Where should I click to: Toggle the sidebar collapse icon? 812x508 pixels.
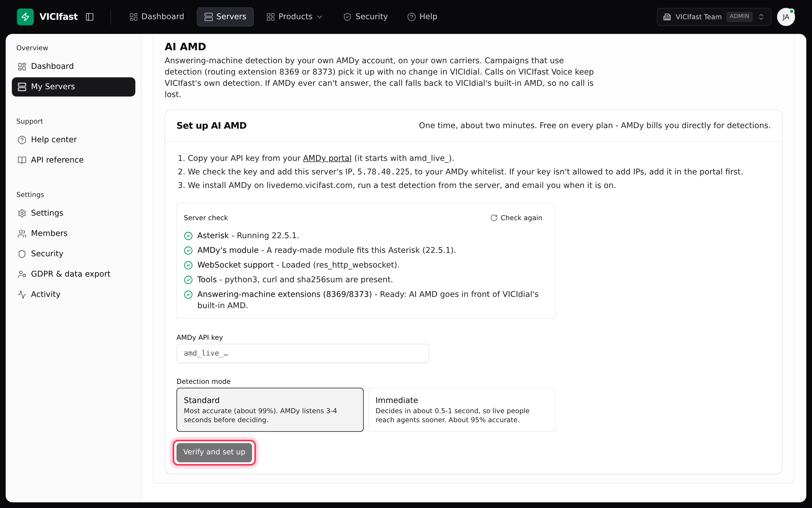[x=90, y=17]
